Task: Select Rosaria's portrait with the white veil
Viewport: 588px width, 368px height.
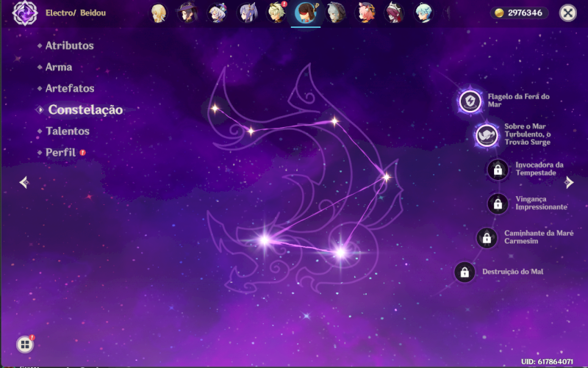Action: click(x=395, y=13)
